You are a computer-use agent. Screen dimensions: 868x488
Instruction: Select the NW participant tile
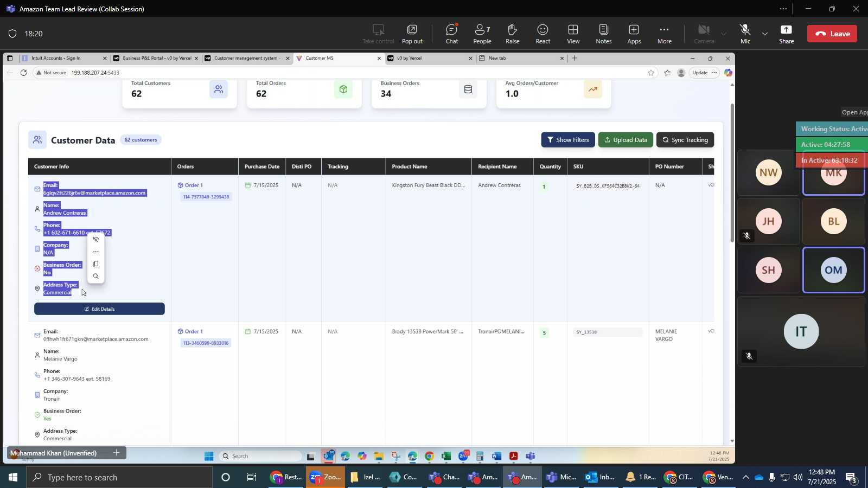tap(768, 173)
